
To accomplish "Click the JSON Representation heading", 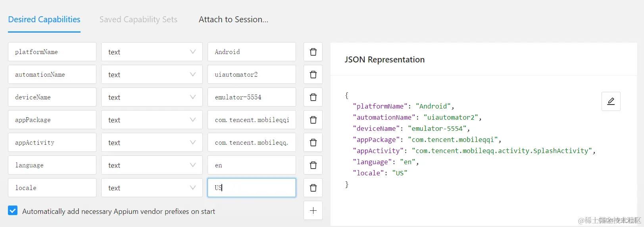I will click(x=384, y=60).
